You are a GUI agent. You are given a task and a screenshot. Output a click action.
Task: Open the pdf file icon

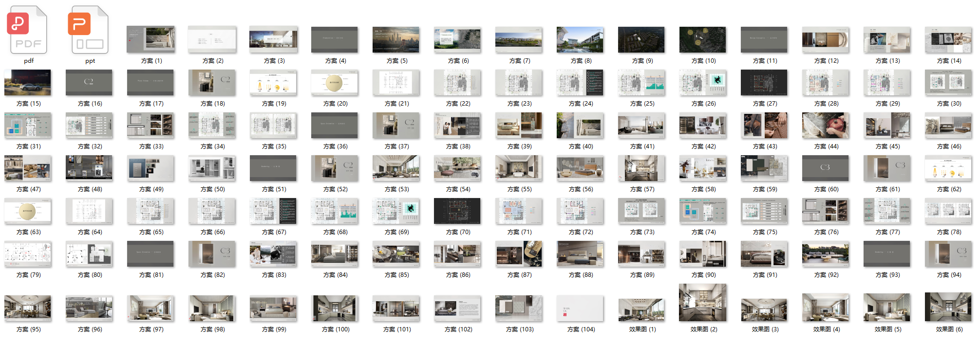click(28, 30)
